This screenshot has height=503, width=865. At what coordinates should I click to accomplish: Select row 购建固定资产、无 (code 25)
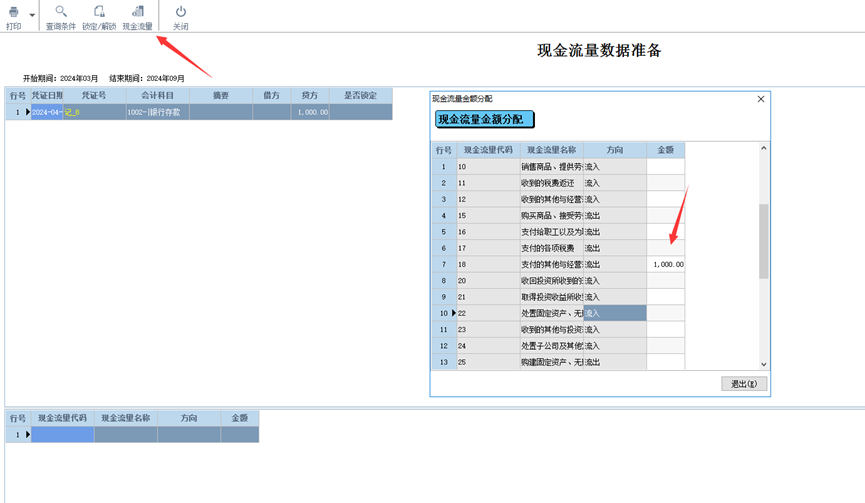tap(558, 362)
